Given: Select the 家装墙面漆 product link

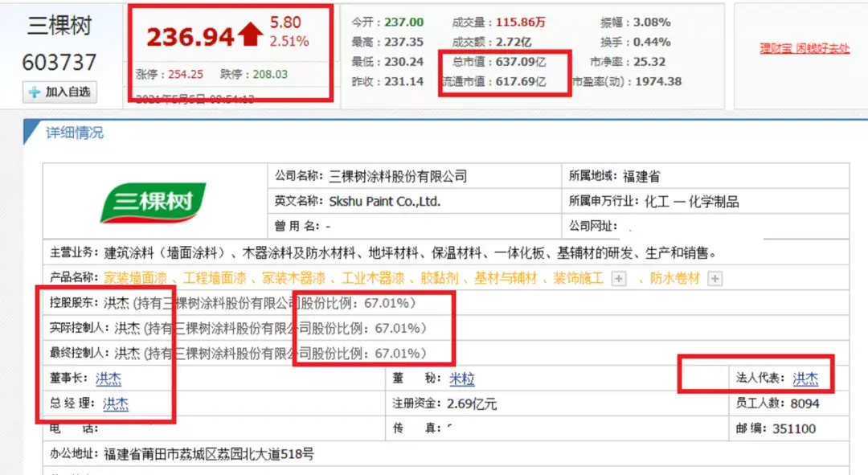Looking at the screenshot, I should (136, 278).
